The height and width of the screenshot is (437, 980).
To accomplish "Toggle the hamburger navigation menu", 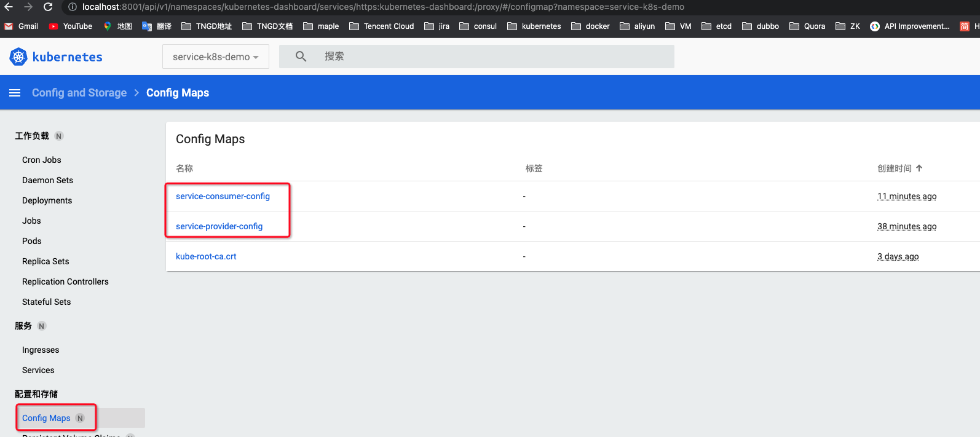I will click(15, 93).
